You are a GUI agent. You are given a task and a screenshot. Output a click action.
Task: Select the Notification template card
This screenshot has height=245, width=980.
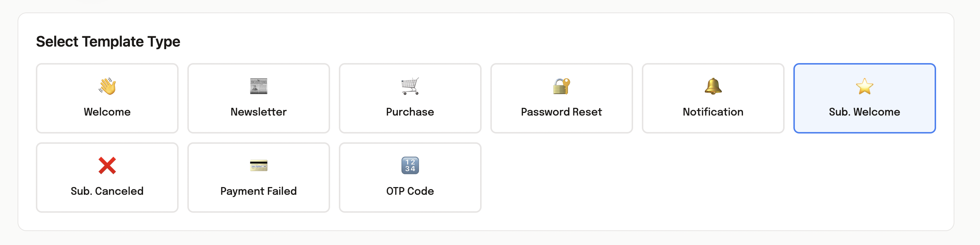712,98
